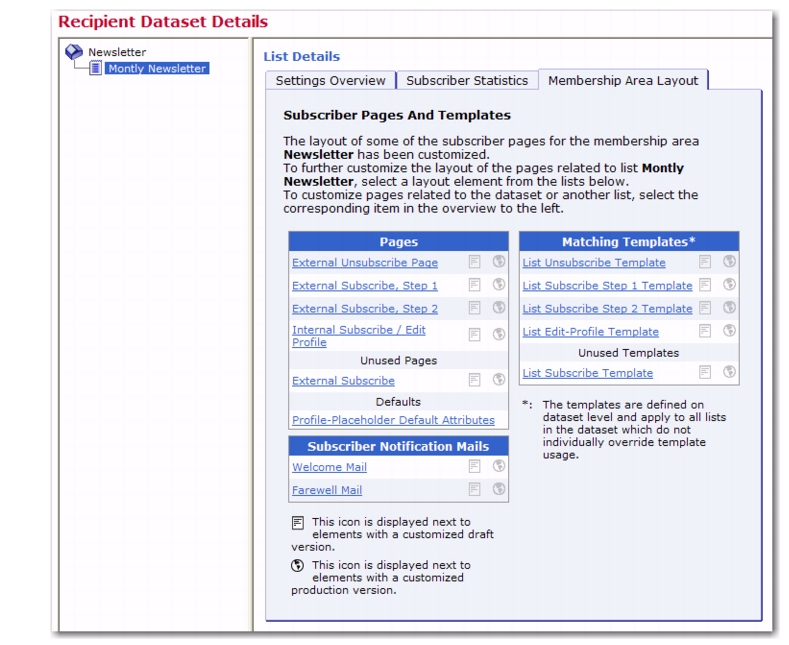Screen dimensions: 789x645
Task: Click production globe icon for List Unsubscribe Template
Action: [x=729, y=261]
